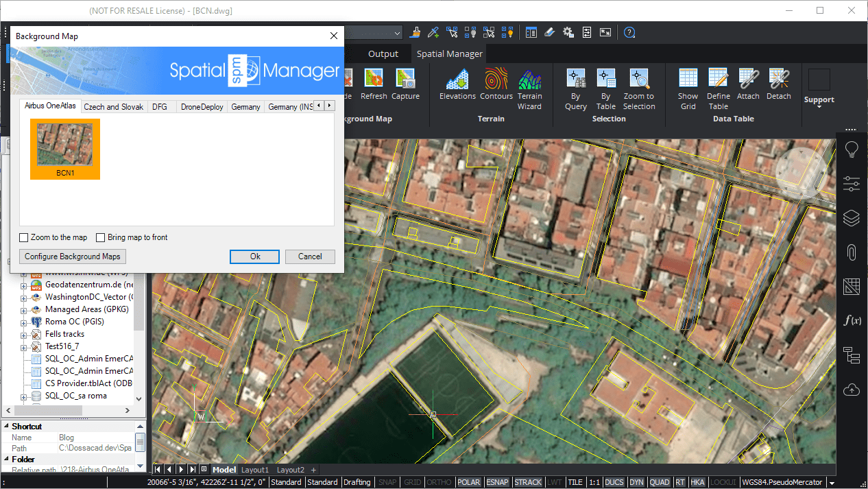The height and width of the screenshot is (489, 868).
Task: Switch to the Germany tab
Action: pos(245,107)
